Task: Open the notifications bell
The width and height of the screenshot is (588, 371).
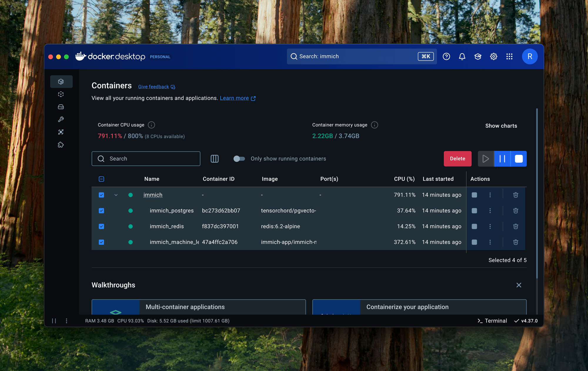Action: pyautogui.click(x=462, y=56)
